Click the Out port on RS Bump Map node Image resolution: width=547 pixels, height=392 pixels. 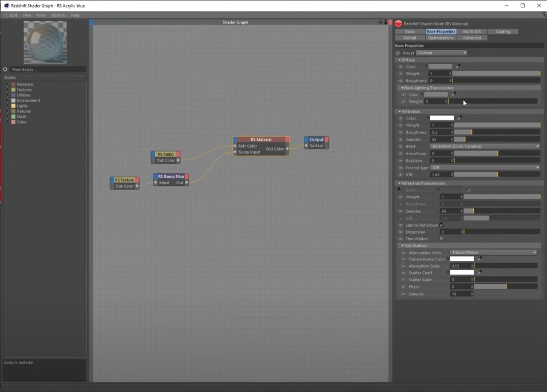pos(187,183)
